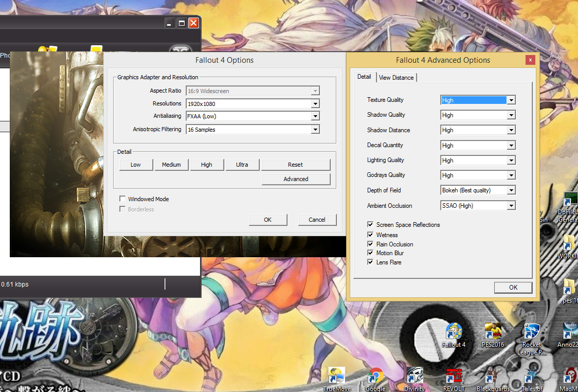Image resolution: width=578 pixels, height=392 pixels.
Task: Apply the Medium detail preset
Action: (x=171, y=165)
